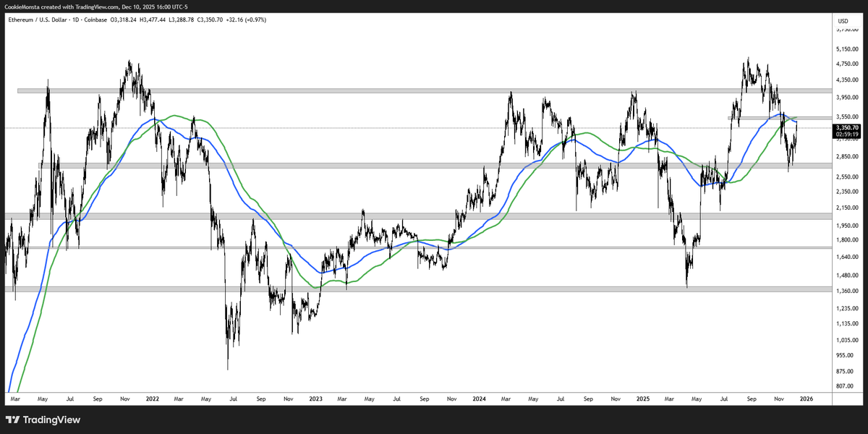Click the 3,550.00 price axis label
868x434 pixels.
coord(846,116)
